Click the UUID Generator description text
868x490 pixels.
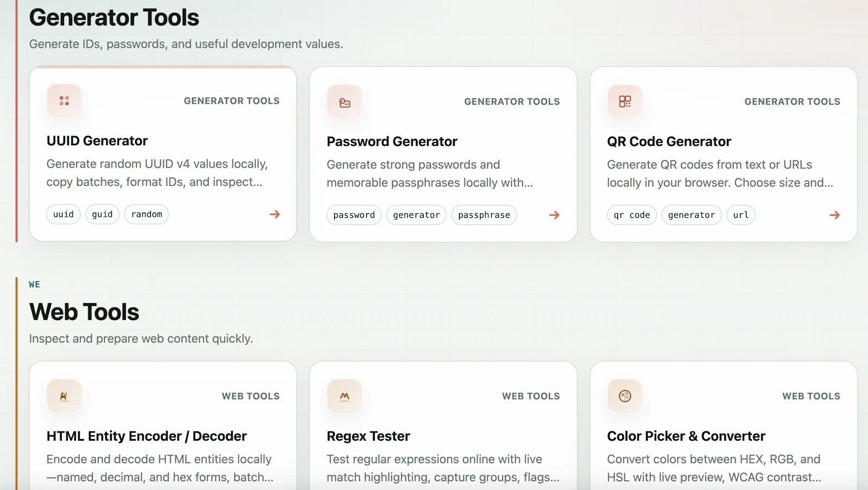[x=157, y=173]
